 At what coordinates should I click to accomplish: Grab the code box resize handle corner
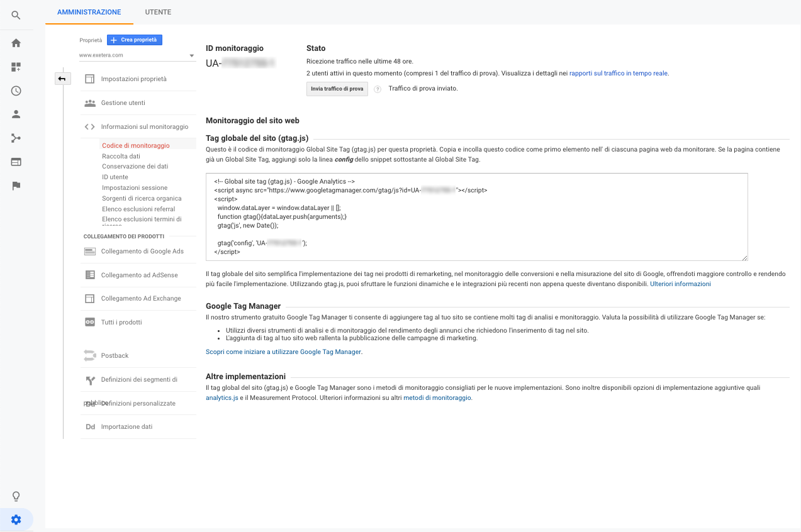tap(744, 257)
